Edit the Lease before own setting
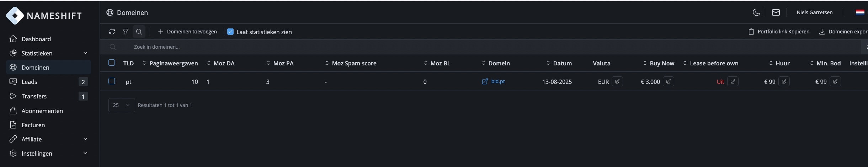 click(733, 82)
